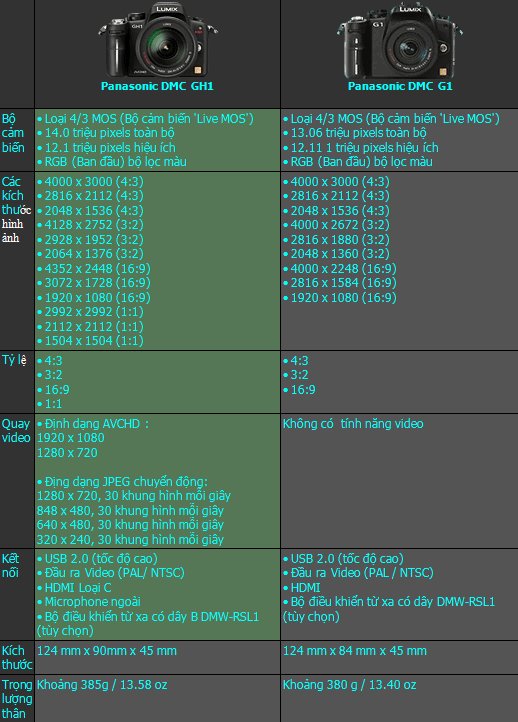Click 'HDMI Loại C' in GH1 connections
The width and height of the screenshot is (518, 722).
pos(74,588)
